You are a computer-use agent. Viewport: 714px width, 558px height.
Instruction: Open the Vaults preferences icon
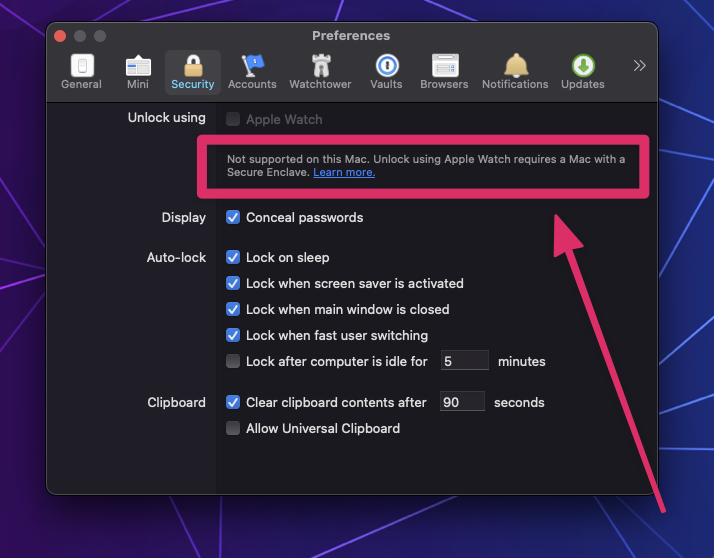point(386,72)
